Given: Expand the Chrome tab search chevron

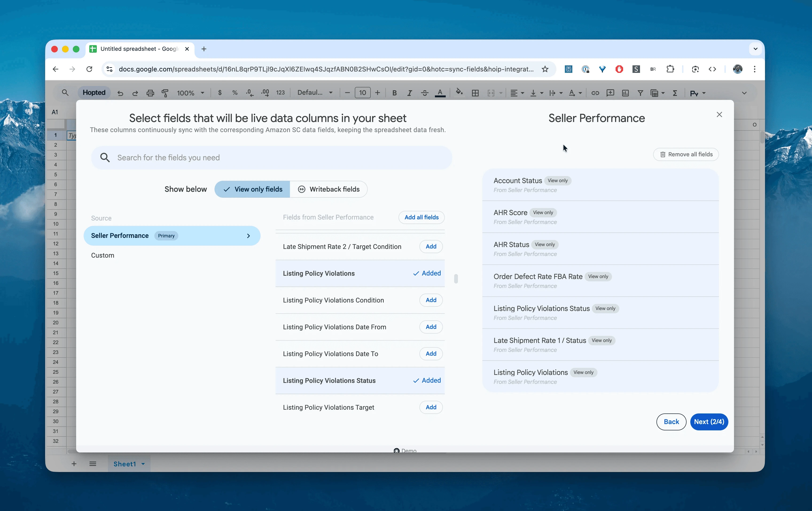Looking at the screenshot, I should (x=755, y=49).
